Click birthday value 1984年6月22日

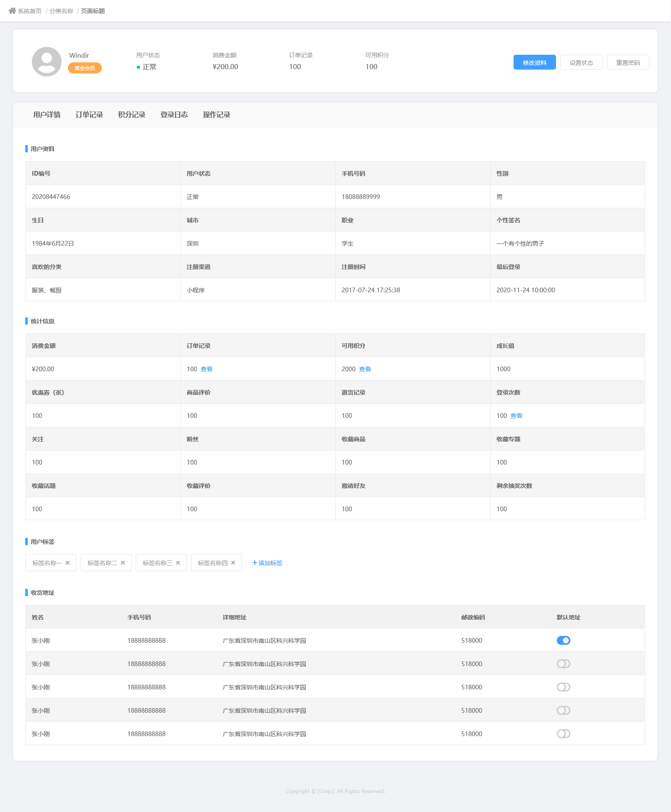pos(53,244)
